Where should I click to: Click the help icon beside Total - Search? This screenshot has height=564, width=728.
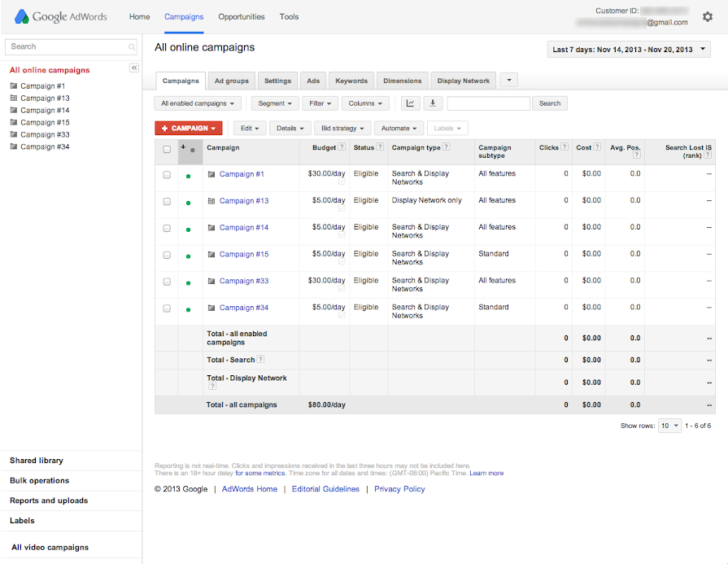pyautogui.click(x=261, y=360)
